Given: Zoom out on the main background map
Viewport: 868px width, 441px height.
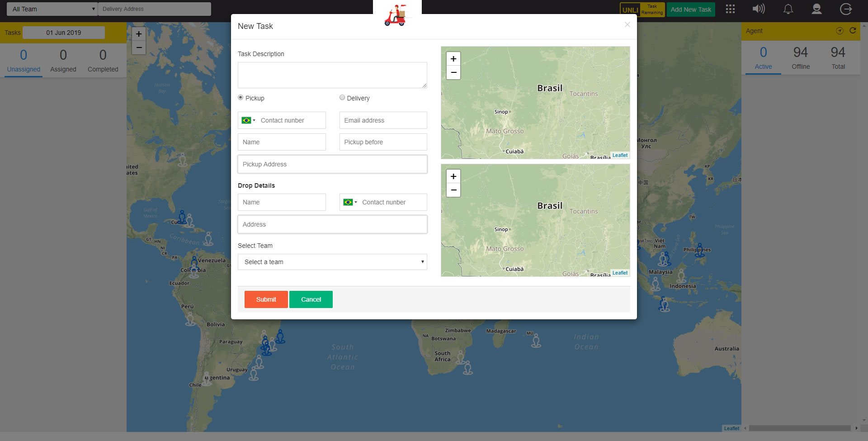Looking at the screenshot, I should 139,47.
